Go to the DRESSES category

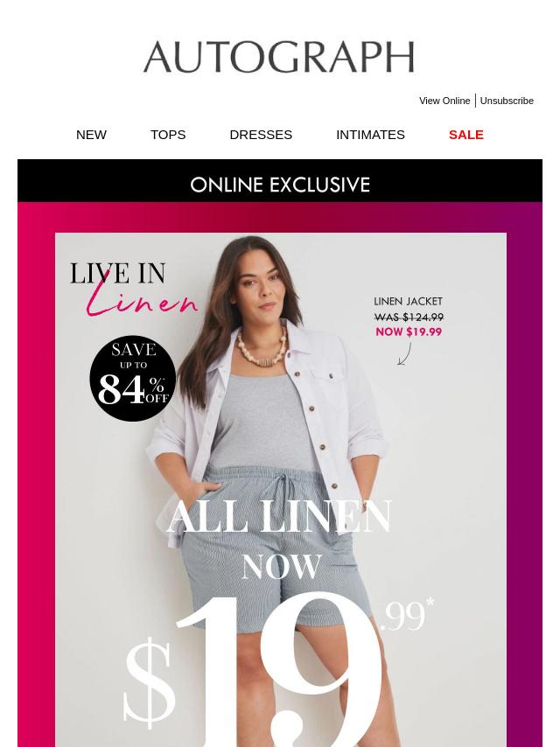(x=261, y=135)
